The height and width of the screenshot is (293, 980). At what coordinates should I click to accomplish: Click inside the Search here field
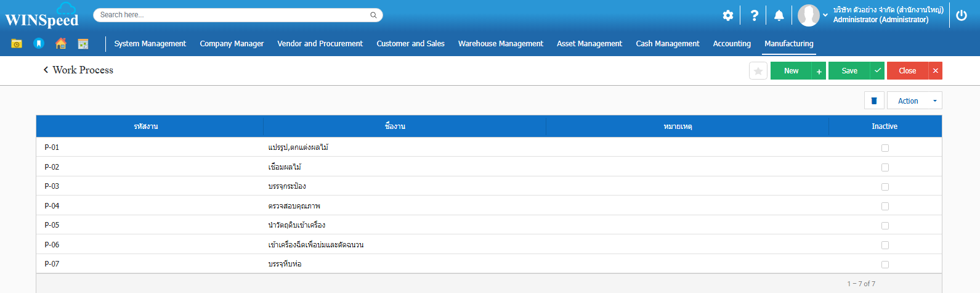234,15
